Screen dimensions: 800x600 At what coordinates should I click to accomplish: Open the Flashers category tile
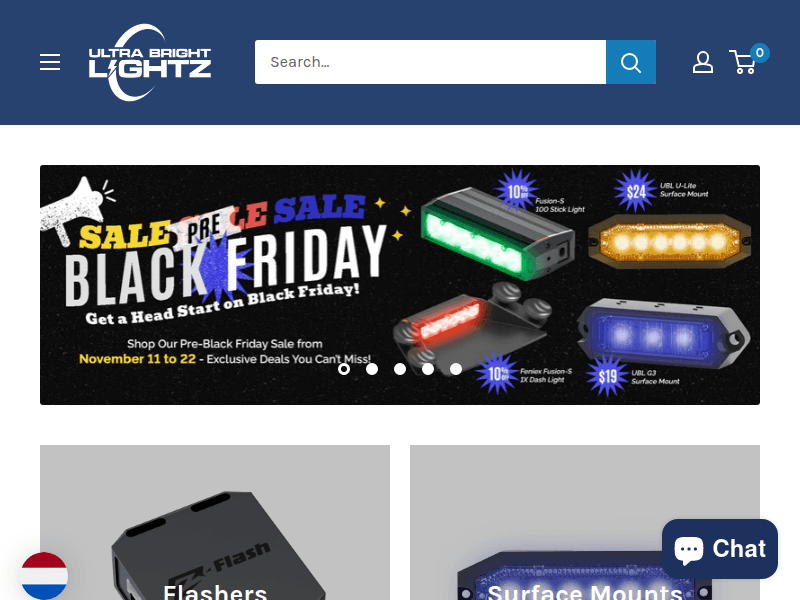point(215,522)
